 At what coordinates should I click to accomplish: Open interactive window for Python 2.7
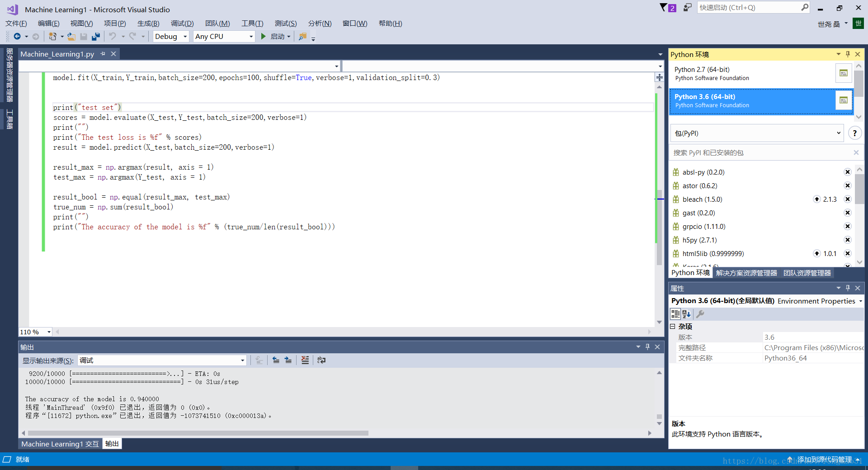[x=844, y=73]
